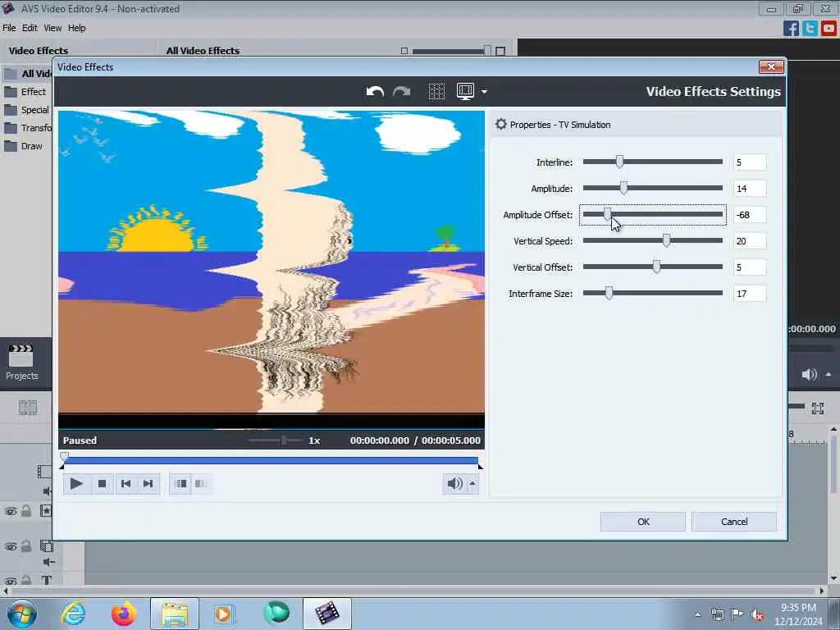840x630 pixels.
Task: Open the Twitter link icon
Action: coord(810,28)
